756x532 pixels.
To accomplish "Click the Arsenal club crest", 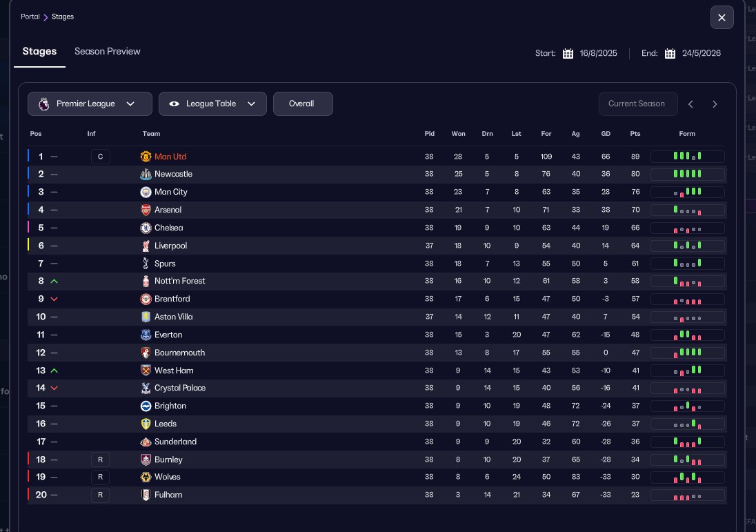I will [x=146, y=210].
